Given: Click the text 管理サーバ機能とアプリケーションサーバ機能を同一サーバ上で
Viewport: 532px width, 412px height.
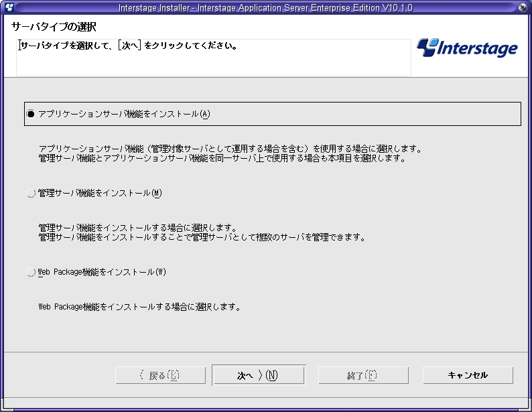Looking at the screenshot, I should pos(222,158).
